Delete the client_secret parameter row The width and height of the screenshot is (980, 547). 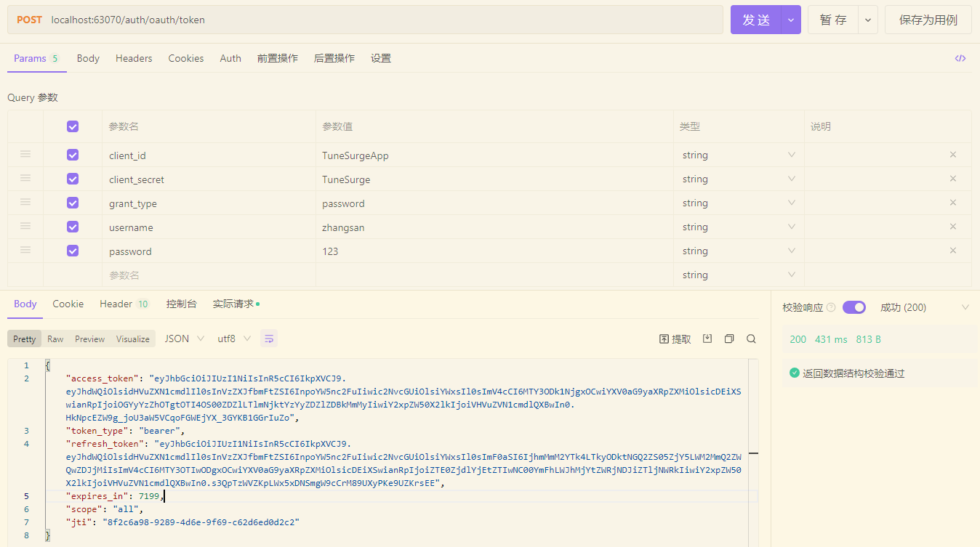click(953, 179)
